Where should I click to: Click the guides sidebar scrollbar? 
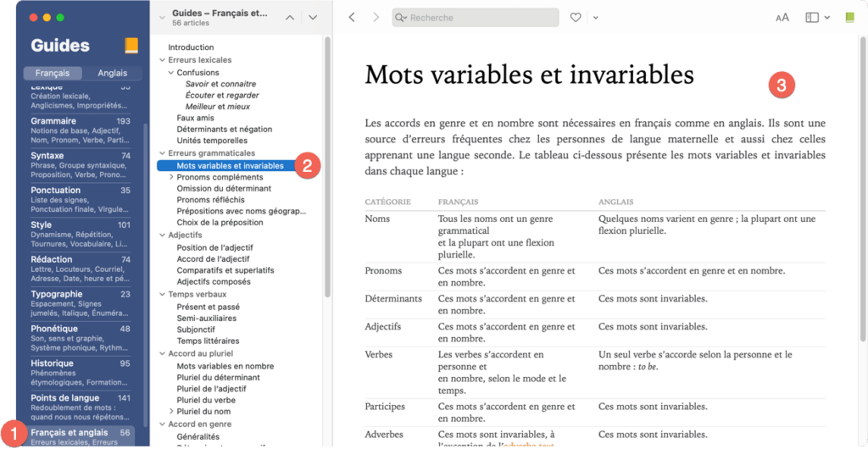tap(146, 274)
